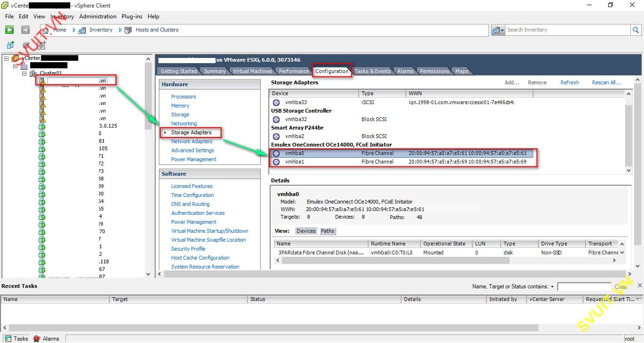Image resolution: width=644 pixels, height=343 pixels.
Task: Switch to the Getting Started tab
Action: tap(179, 71)
